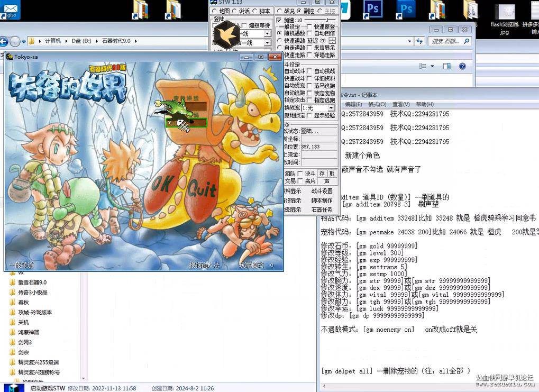This screenshot has height=392, width=539.
Task: Click the green-bordered password field in game
Action: tap(186, 123)
